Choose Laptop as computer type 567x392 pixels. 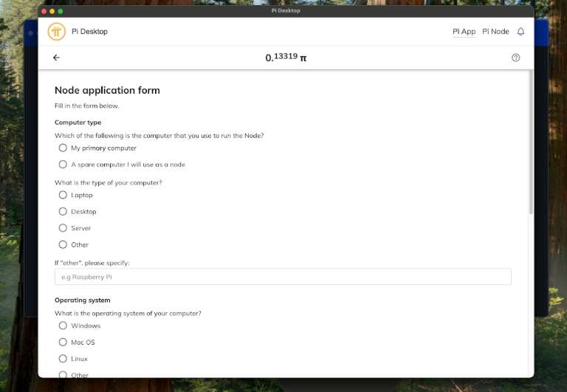pyautogui.click(x=63, y=195)
